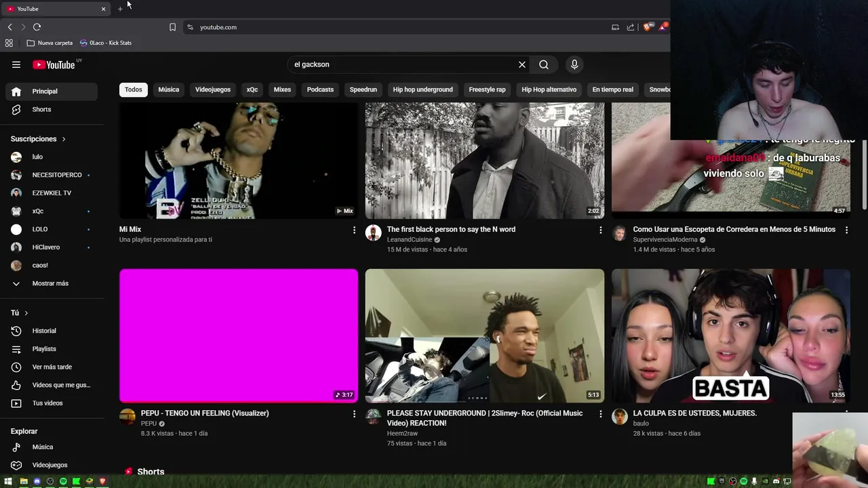Open Ver más tarde list
868x488 pixels.
pyautogui.click(x=52, y=367)
